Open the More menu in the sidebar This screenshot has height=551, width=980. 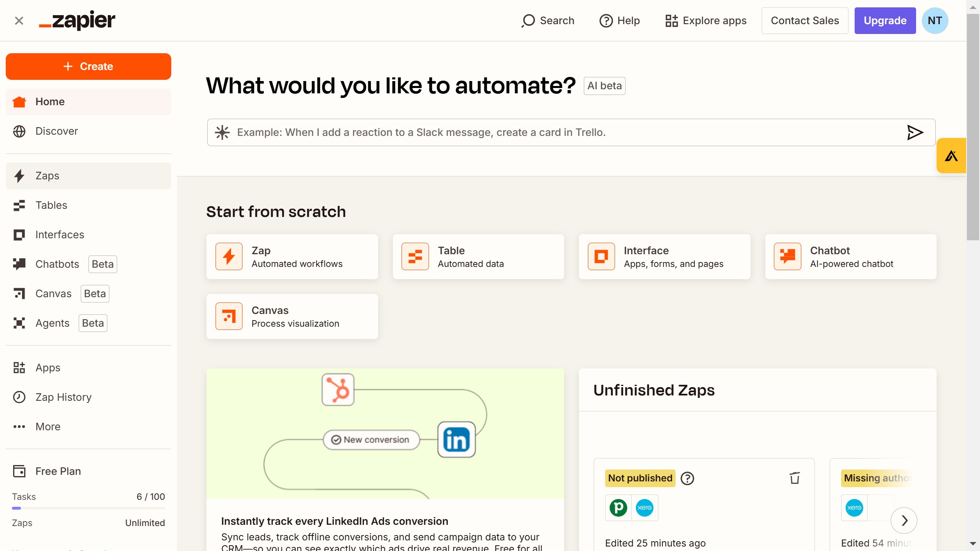click(48, 427)
